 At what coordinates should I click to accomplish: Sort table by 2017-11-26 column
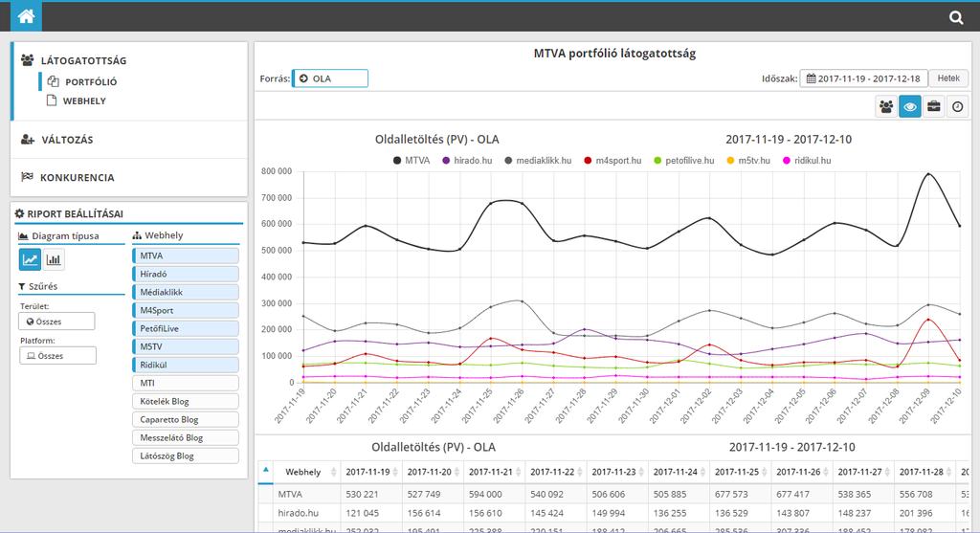click(x=802, y=472)
